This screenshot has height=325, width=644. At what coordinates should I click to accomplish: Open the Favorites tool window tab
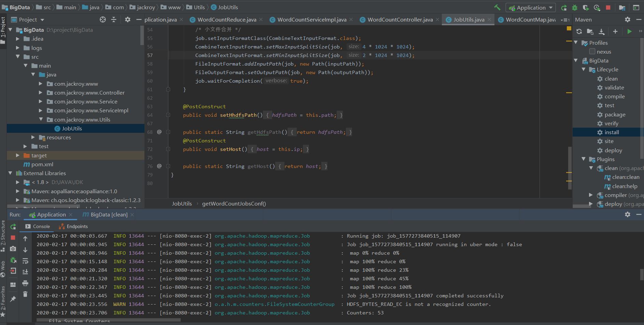point(3,301)
